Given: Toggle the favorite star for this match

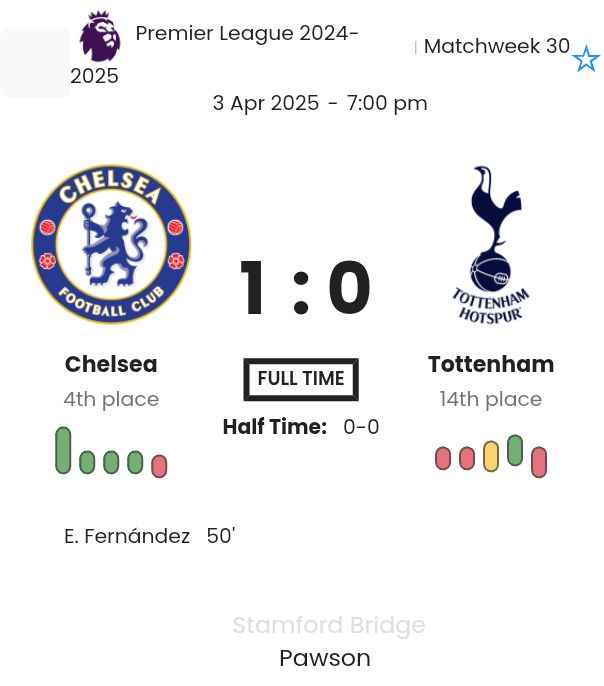Looking at the screenshot, I should (586, 60).
